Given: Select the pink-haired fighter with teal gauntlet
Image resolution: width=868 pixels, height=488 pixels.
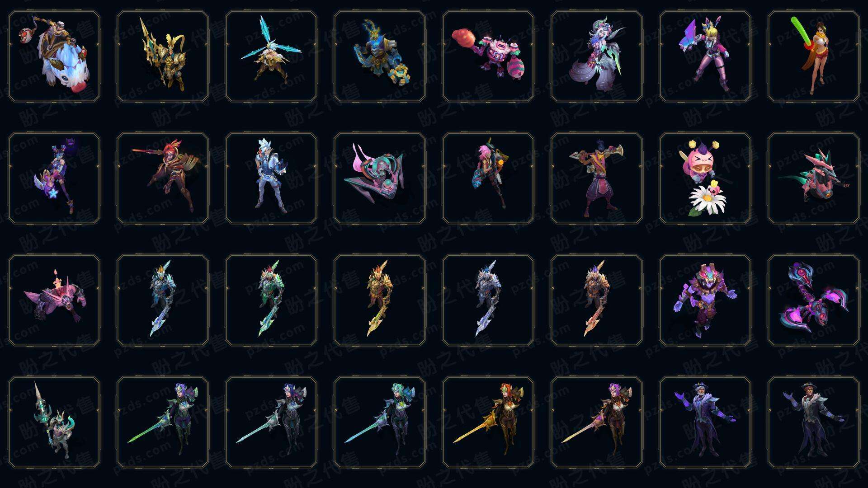Looking at the screenshot, I should tap(488, 178).
